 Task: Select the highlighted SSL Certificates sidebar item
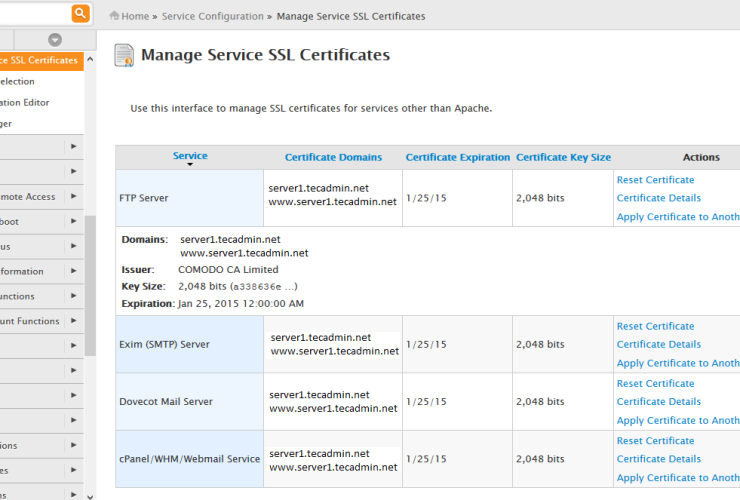(x=40, y=61)
